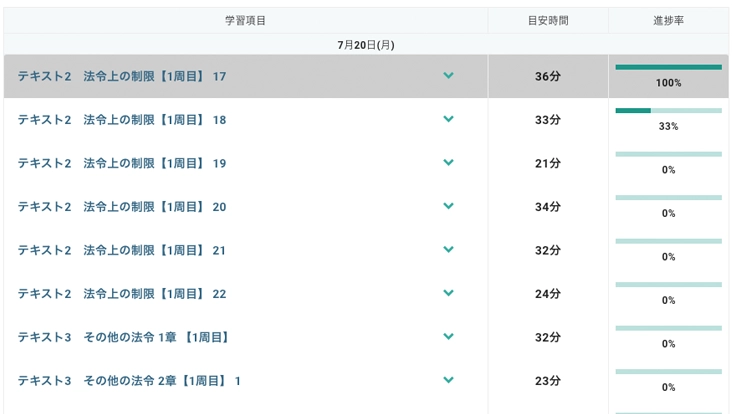Viewport: 736px width, 414px height.
Task: Expand the 法令上の制限 21 row chevron
Action: pos(448,250)
